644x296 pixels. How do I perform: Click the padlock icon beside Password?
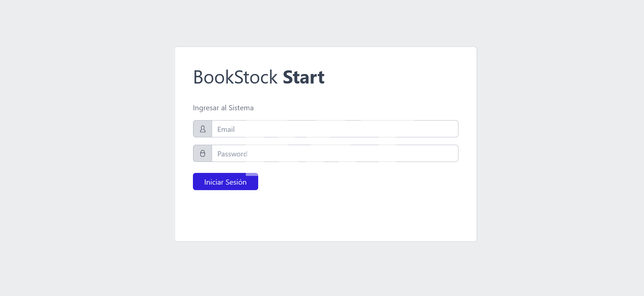point(202,153)
